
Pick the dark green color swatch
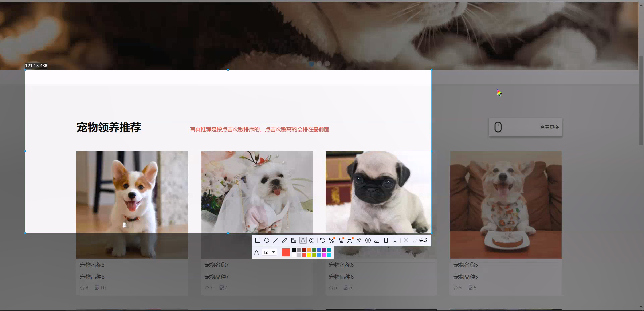click(x=314, y=250)
